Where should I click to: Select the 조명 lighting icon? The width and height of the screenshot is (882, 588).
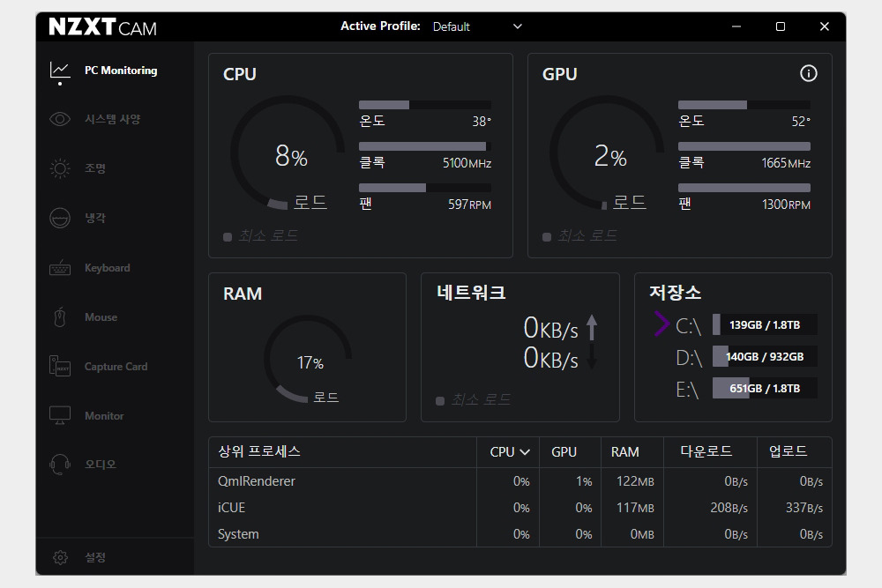(59, 168)
